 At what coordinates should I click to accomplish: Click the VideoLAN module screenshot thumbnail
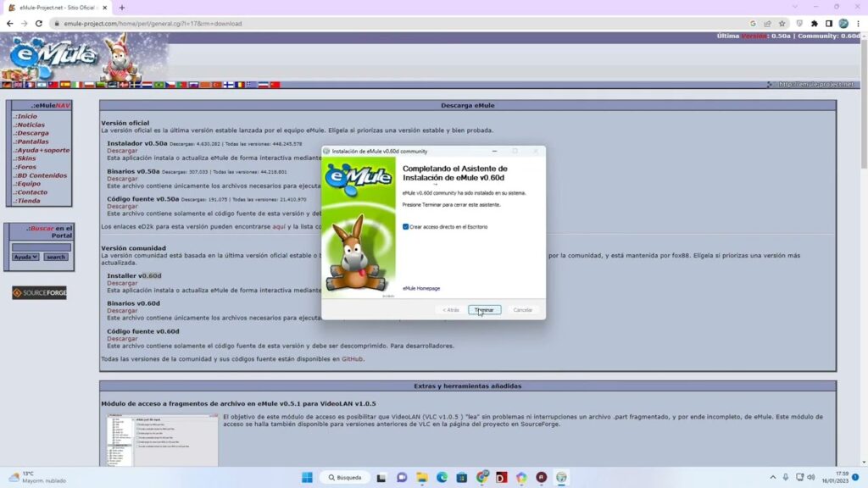(162, 441)
